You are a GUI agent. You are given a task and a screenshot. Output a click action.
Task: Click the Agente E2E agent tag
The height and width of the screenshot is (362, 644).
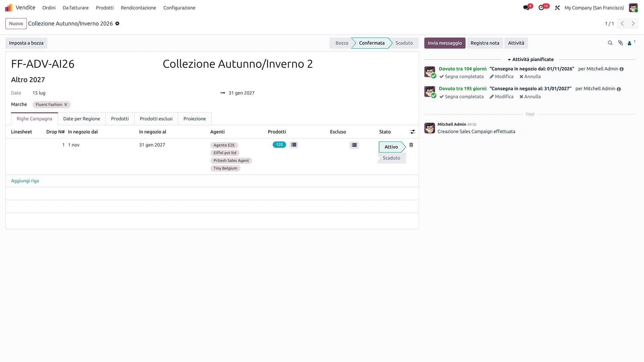tap(224, 145)
